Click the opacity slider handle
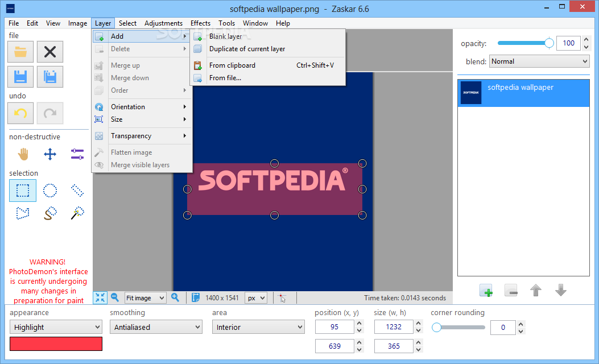Image resolution: width=599 pixels, height=364 pixels. (x=549, y=43)
